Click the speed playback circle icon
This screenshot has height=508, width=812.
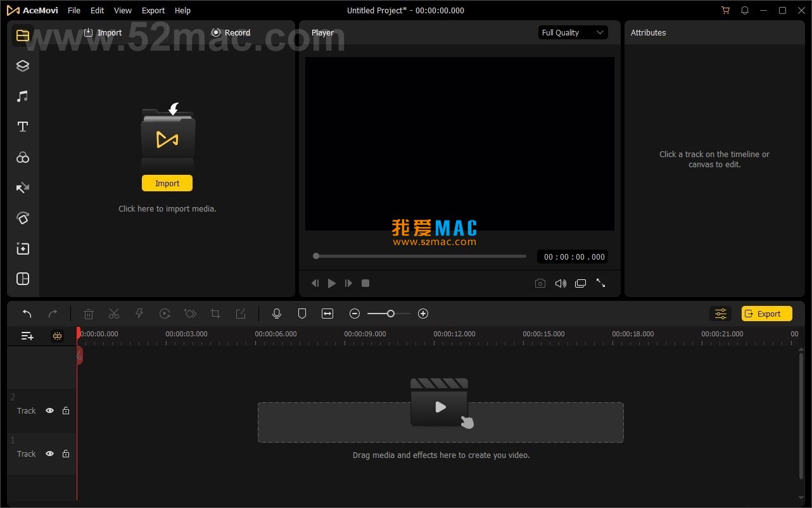point(165,314)
